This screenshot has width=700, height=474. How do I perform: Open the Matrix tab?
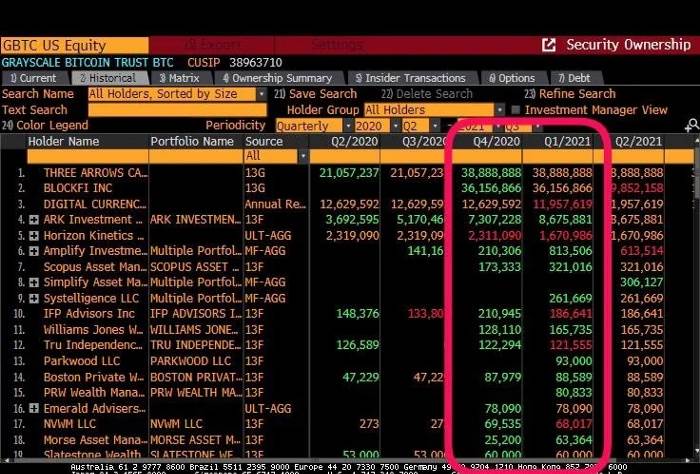click(x=180, y=78)
